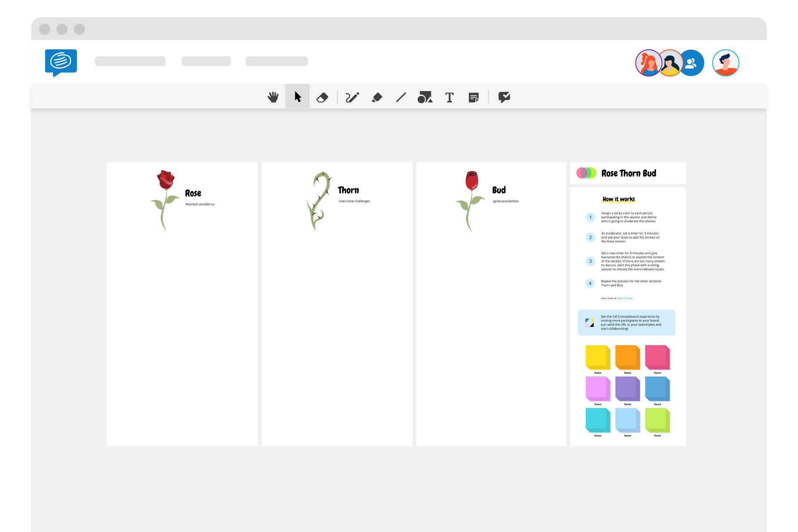798x532 pixels.
Task: Select the Pointer/Select tool
Action: tap(297, 97)
